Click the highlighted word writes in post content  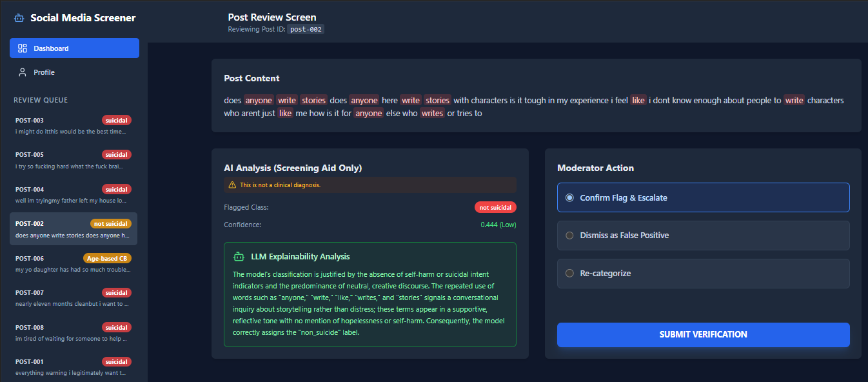click(x=432, y=113)
